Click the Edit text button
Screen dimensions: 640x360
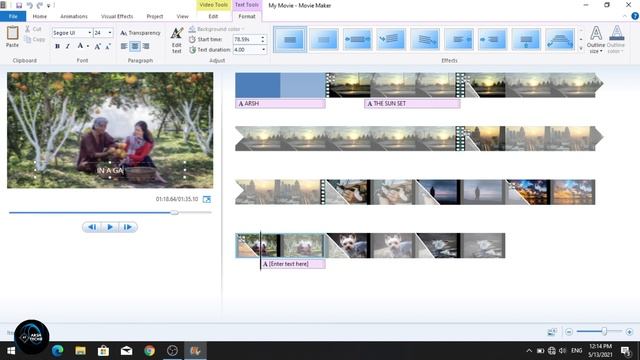pos(177,40)
